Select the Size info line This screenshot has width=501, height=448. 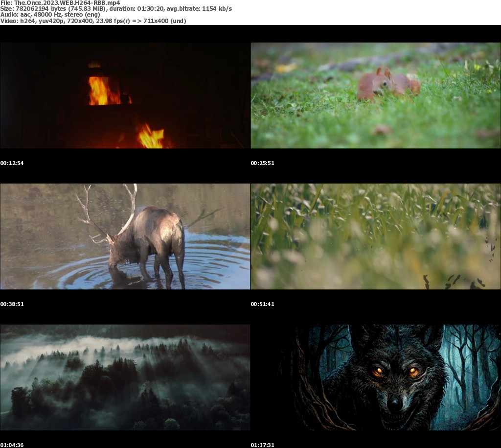coord(116,9)
